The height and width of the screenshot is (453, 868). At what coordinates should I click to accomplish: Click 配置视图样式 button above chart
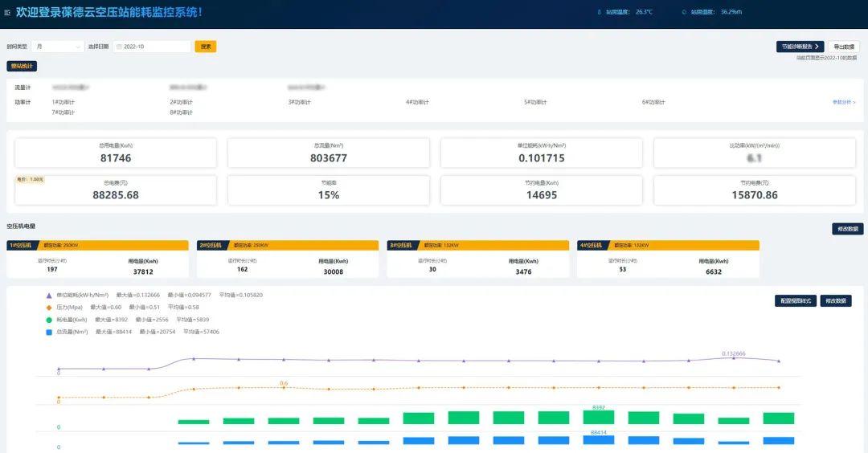point(795,300)
